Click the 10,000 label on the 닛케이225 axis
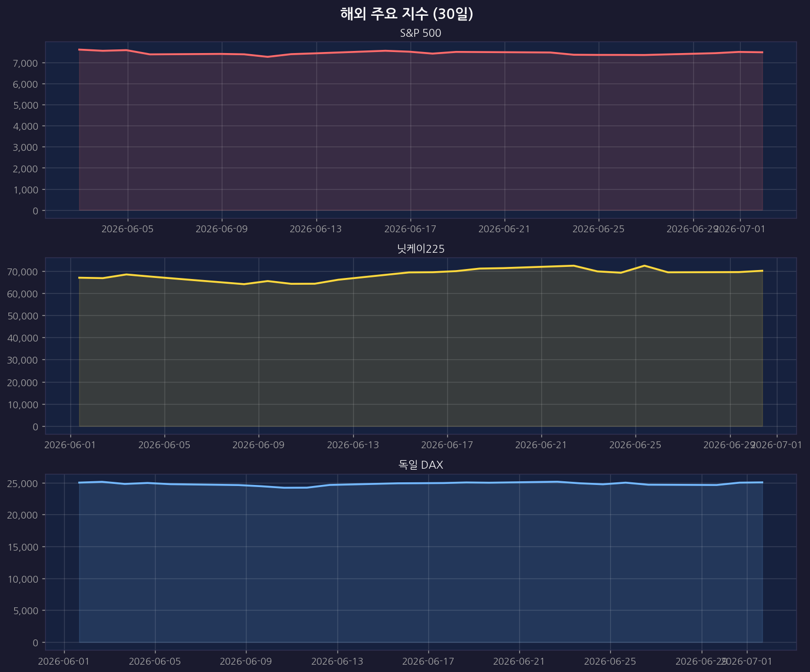This screenshot has width=810, height=672. click(x=23, y=405)
